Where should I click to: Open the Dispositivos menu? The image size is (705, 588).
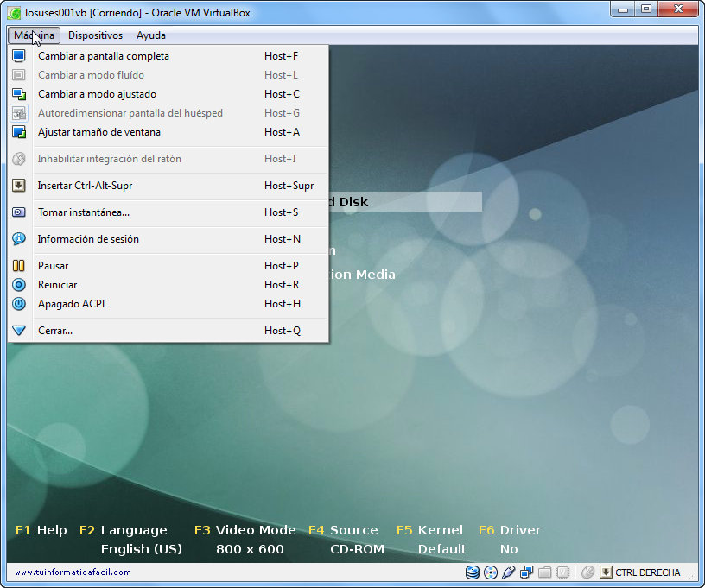pos(95,35)
